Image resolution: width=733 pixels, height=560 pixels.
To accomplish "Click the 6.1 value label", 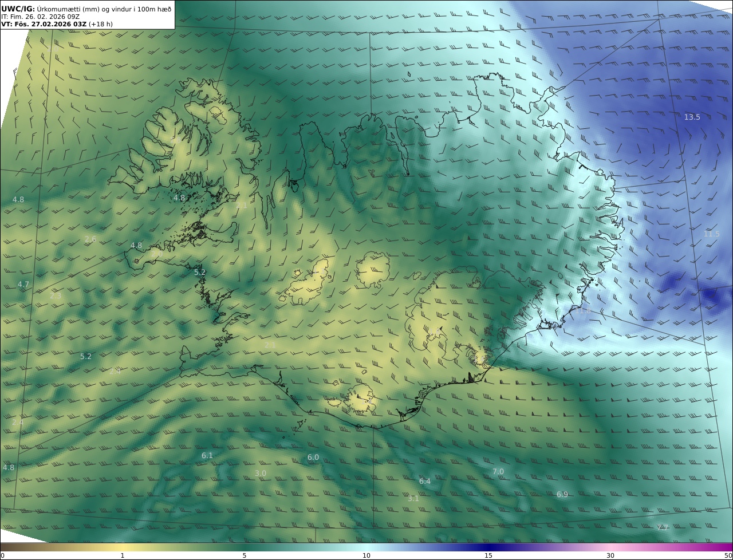I will tap(207, 455).
